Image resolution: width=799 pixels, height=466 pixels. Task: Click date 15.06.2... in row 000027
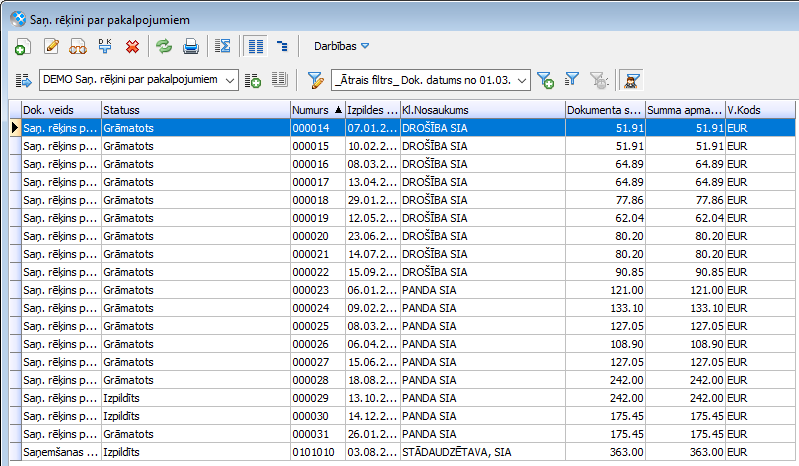point(372,362)
